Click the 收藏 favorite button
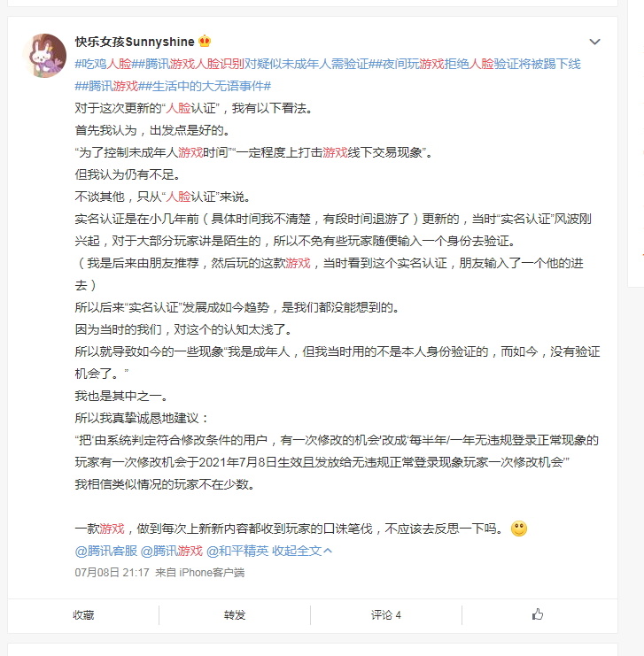The height and width of the screenshot is (656, 644). click(x=83, y=614)
